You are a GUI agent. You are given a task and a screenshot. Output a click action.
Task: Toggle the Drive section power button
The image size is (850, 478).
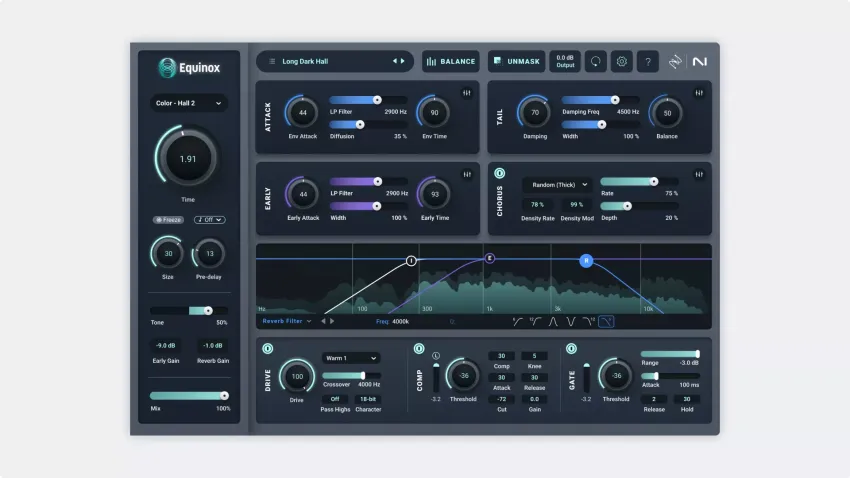pos(267,348)
